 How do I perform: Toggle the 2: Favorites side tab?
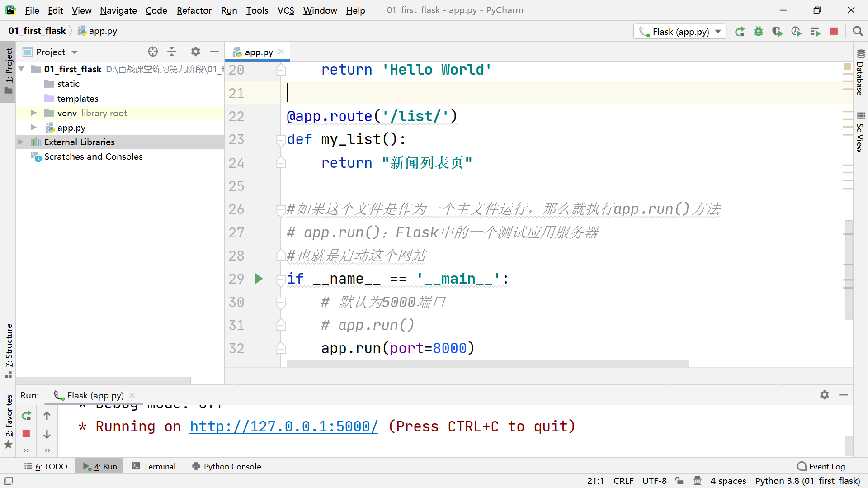coord(9,421)
